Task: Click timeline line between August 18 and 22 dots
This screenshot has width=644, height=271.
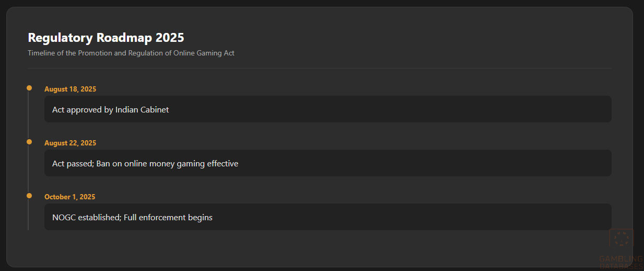Action: (28, 115)
